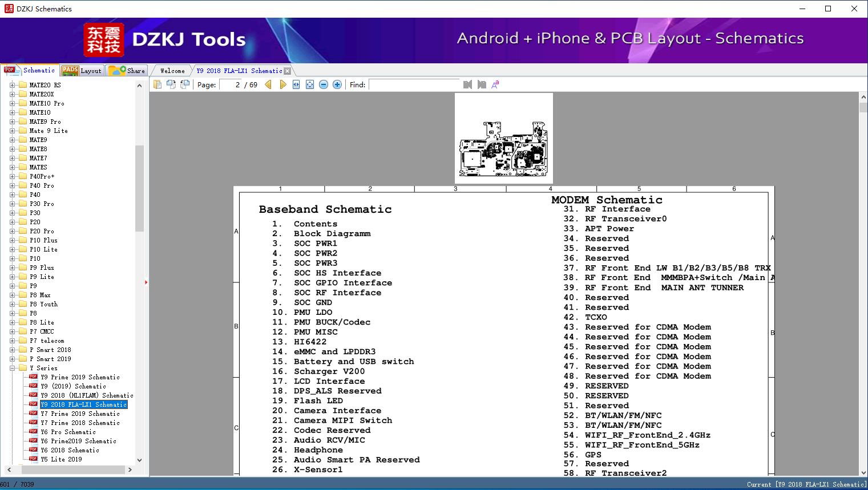Collapse the Y Series folder

pyautogui.click(x=12, y=368)
